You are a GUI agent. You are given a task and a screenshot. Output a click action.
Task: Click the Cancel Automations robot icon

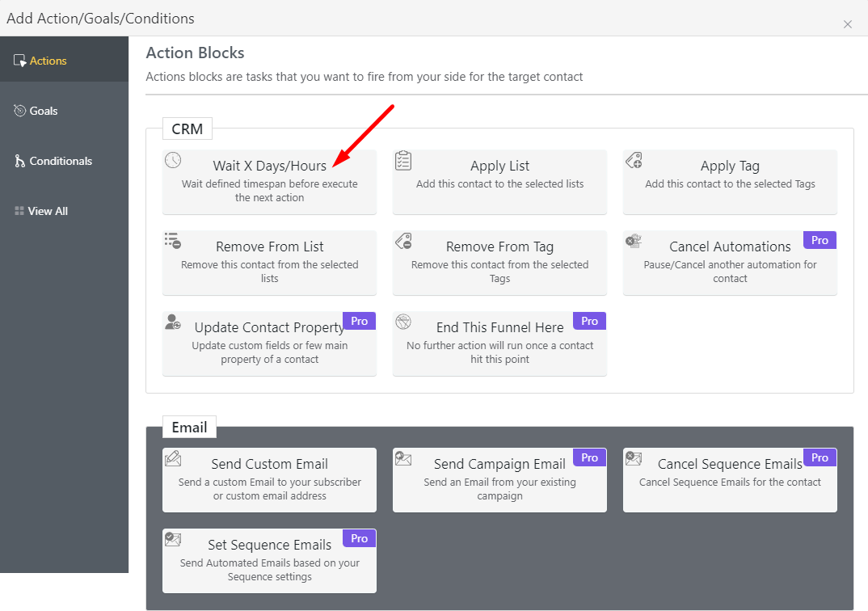(x=634, y=241)
